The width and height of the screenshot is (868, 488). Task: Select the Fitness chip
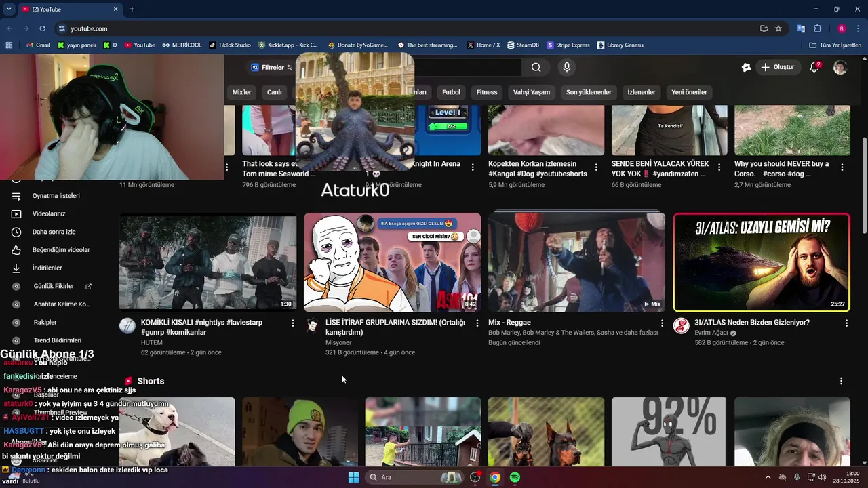(x=487, y=92)
